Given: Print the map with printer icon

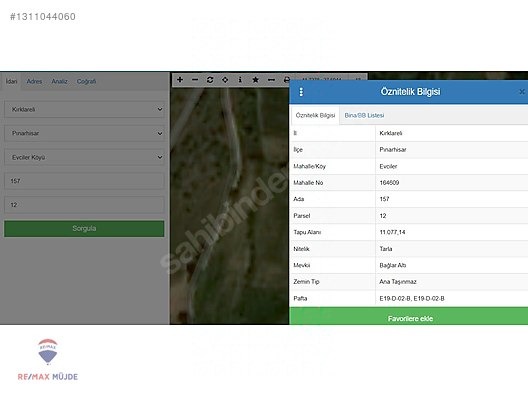Looking at the screenshot, I should click(286, 80).
